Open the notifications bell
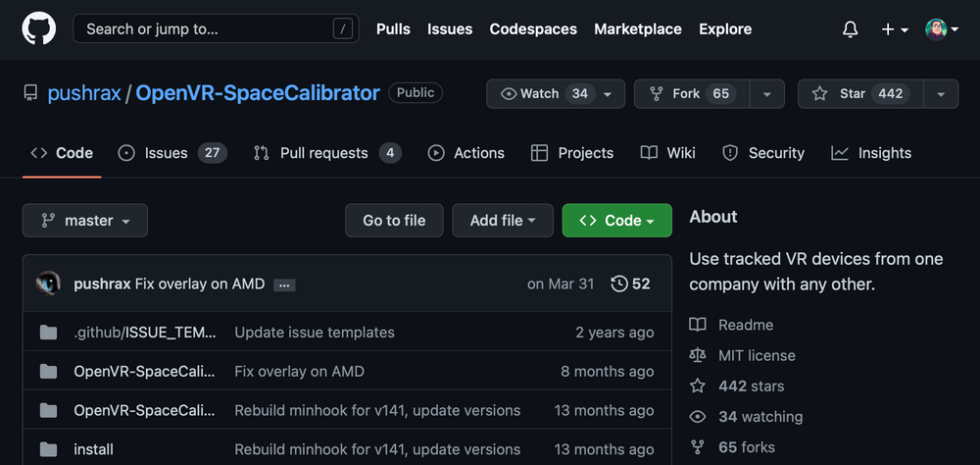980x465 pixels. point(850,29)
